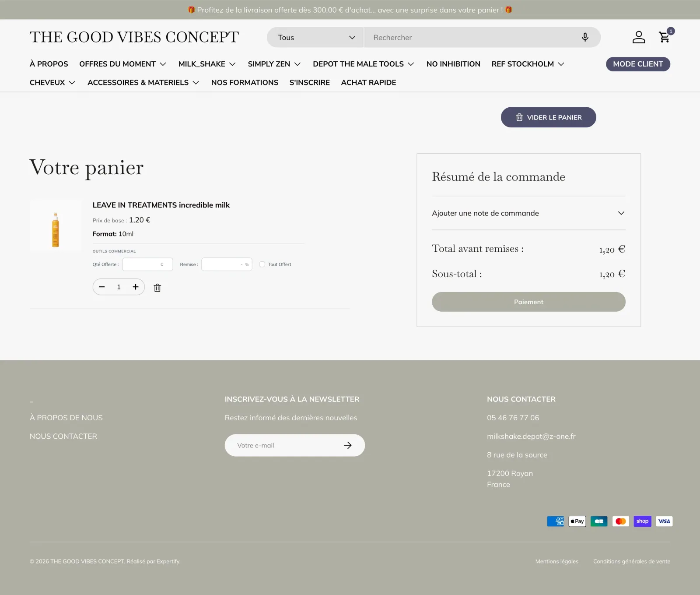Go to À PROPOS in navigation
This screenshot has height=595, width=700.
tap(49, 64)
